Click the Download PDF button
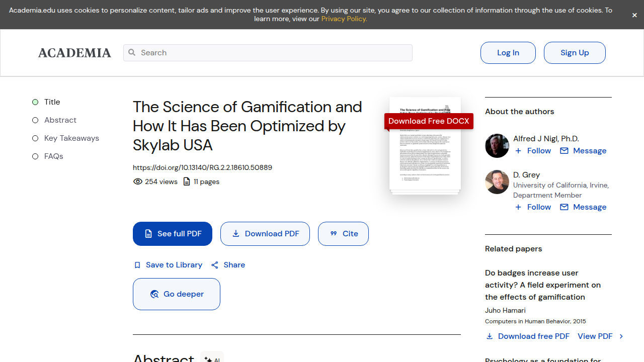This screenshot has height=362, width=644. (265, 234)
